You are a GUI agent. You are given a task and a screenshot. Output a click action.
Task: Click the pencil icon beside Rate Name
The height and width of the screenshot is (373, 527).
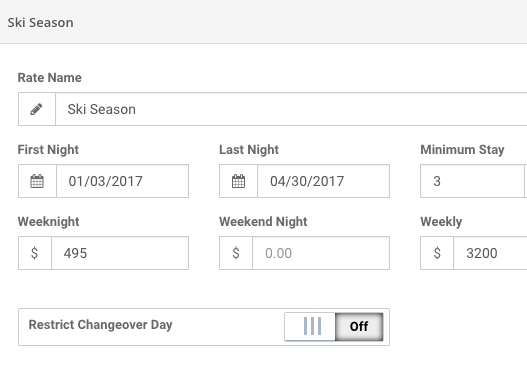click(37, 109)
